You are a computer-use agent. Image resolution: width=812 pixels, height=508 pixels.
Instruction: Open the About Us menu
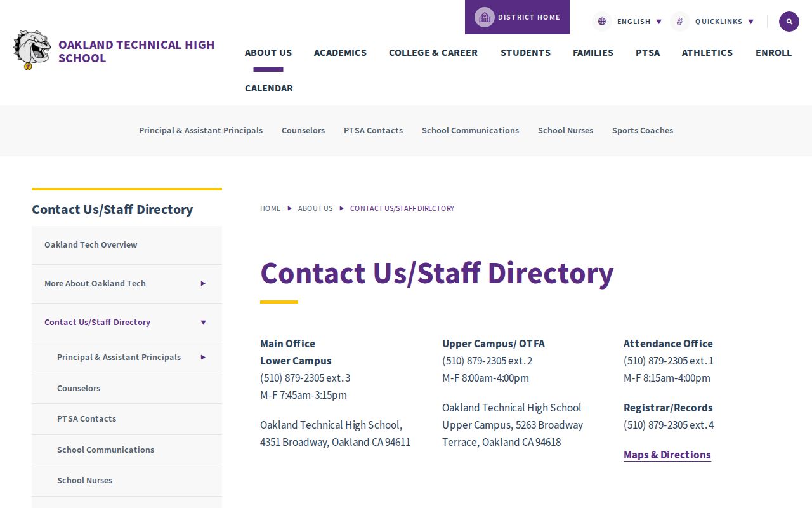tap(268, 53)
